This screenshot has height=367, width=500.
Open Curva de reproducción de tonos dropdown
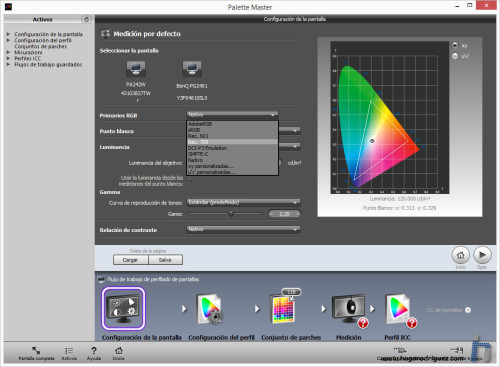[x=243, y=202]
